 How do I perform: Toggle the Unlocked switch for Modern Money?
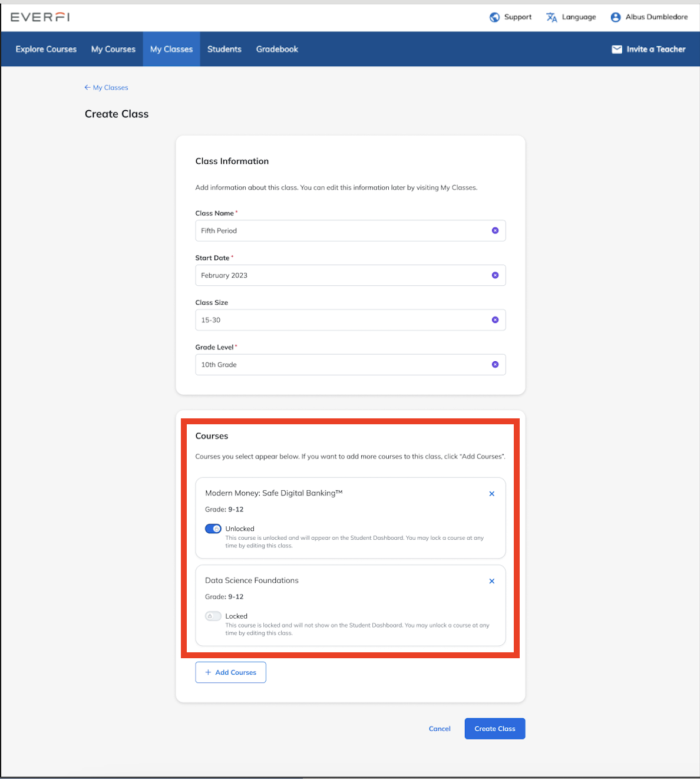(x=213, y=529)
